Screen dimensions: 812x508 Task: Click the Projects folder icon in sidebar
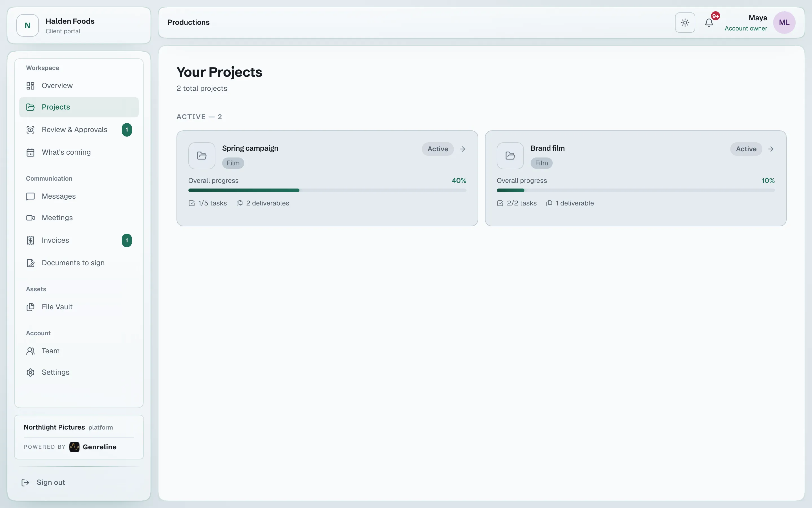click(x=30, y=107)
